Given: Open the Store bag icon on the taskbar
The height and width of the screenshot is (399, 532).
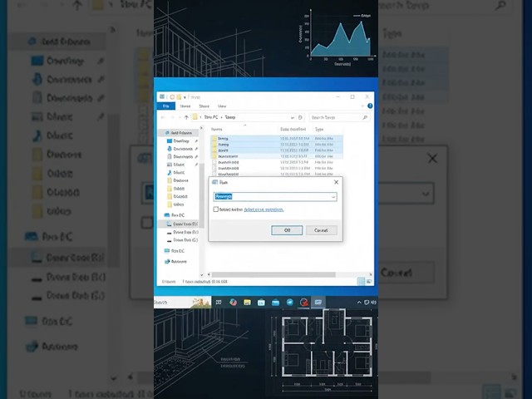Looking at the screenshot, I should [x=261, y=302].
